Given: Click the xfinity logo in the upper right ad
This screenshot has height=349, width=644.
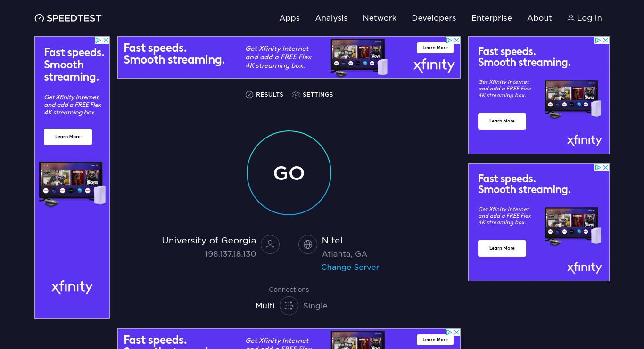Looking at the screenshot, I should coord(585,140).
